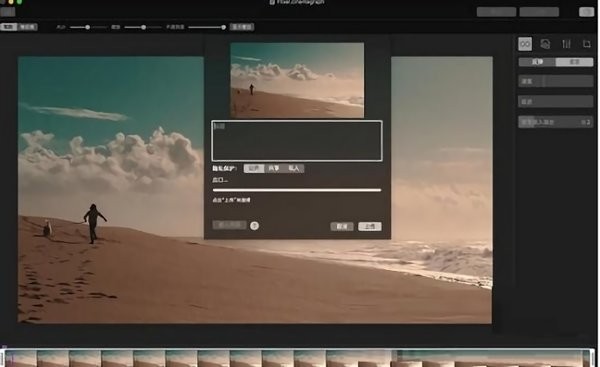Click the round help icon in dialog
This screenshot has width=600, height=367.
coord(254,226)
